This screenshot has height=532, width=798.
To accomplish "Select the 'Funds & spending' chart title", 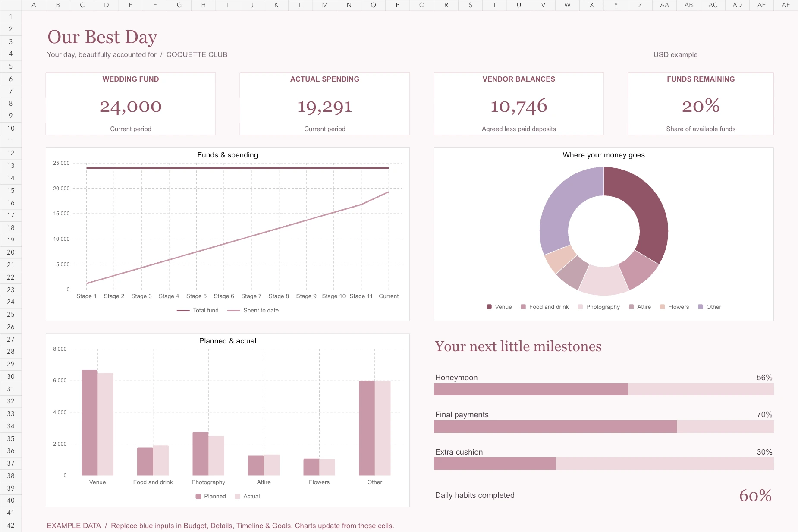I will click(228, 155).
